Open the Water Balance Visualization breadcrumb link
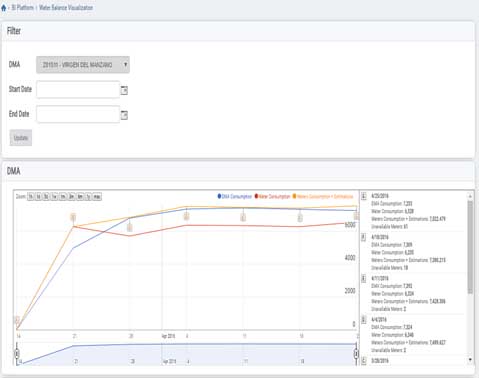479x378 pixels. tap(66, 8)
